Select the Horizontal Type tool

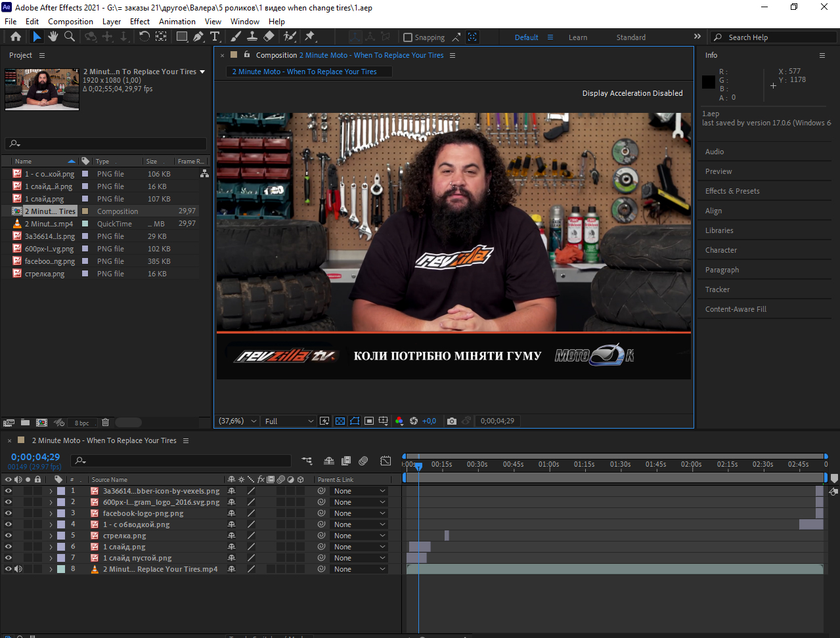click(215, 37)
